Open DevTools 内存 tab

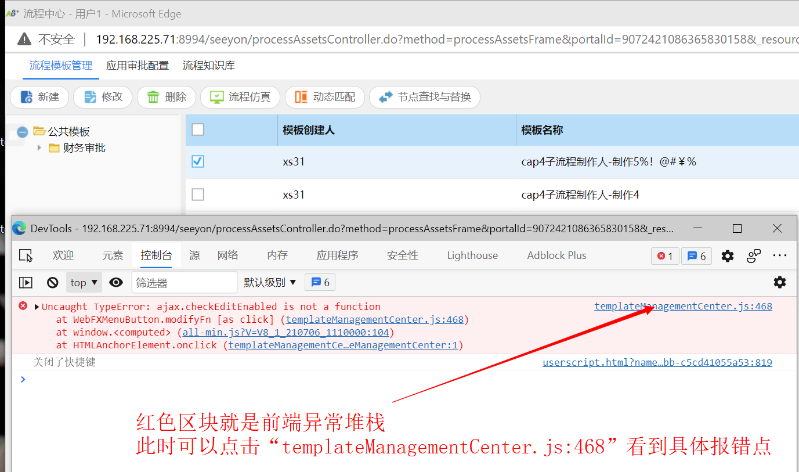point(277,255)
